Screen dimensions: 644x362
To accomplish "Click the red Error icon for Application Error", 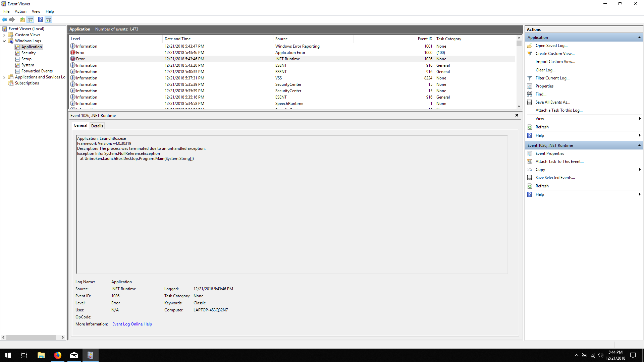I will (x=73, y=52).
